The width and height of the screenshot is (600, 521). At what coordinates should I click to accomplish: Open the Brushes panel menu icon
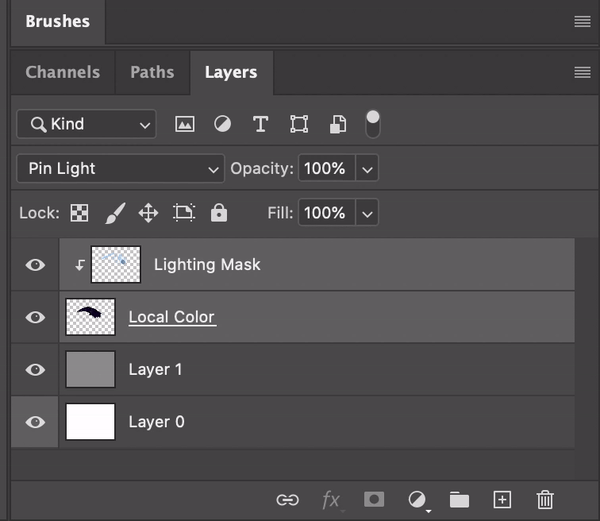pyautogui.click(x=582, y=21)
